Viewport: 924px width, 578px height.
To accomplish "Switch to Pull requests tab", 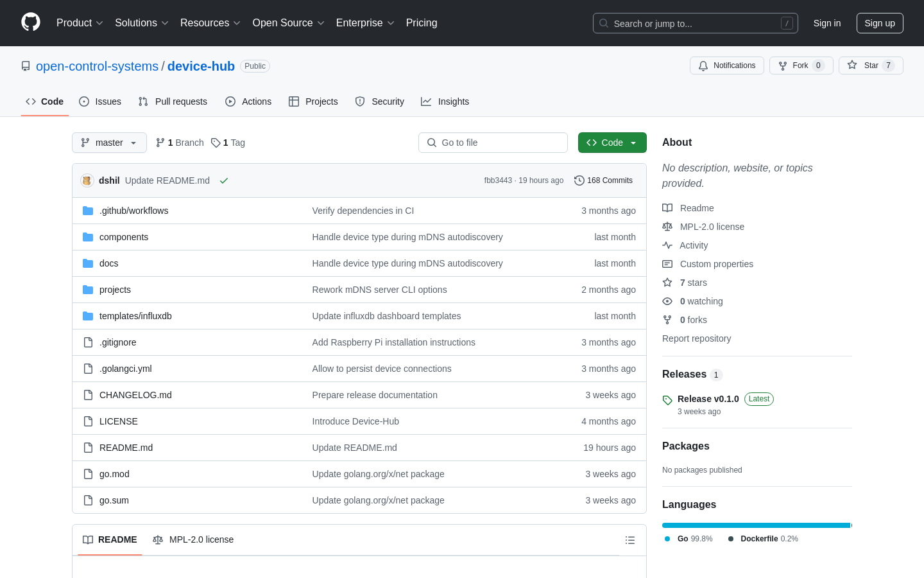I will click(x=173, y=101).
